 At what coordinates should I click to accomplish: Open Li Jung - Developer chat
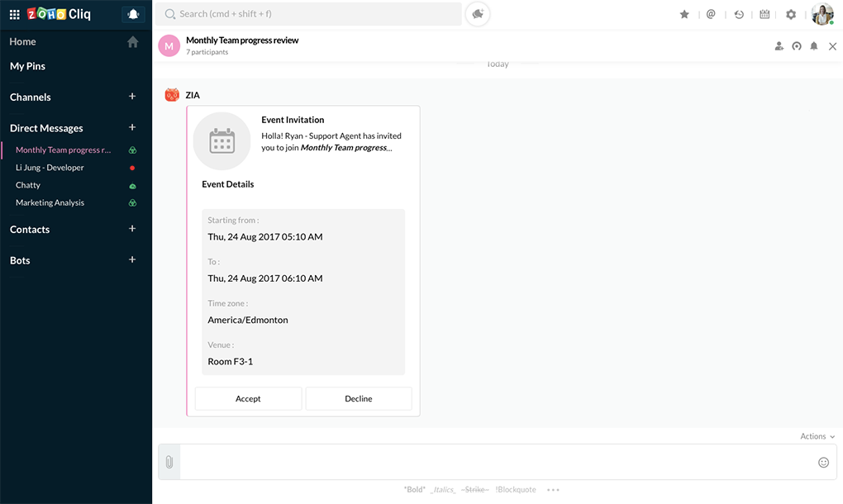tap(50, 168)
